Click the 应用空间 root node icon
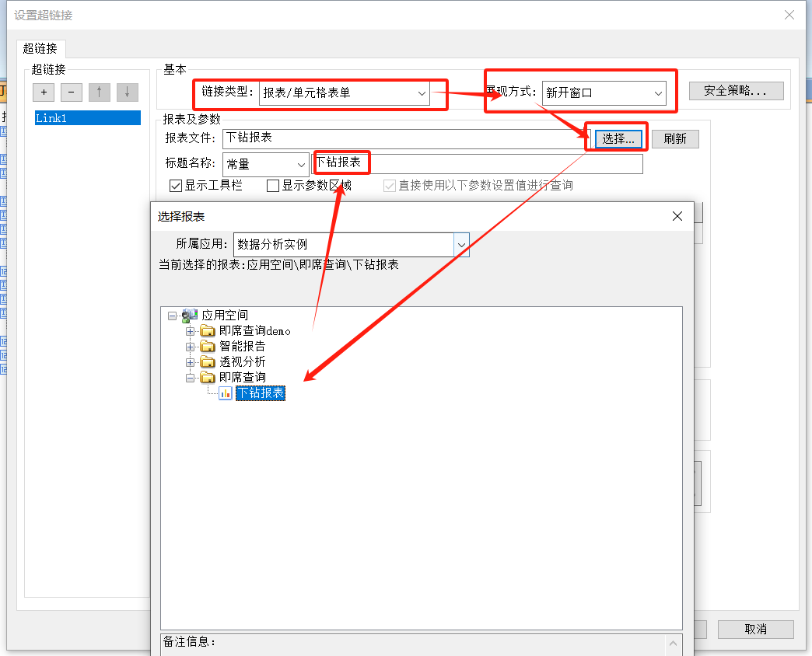 190,316
